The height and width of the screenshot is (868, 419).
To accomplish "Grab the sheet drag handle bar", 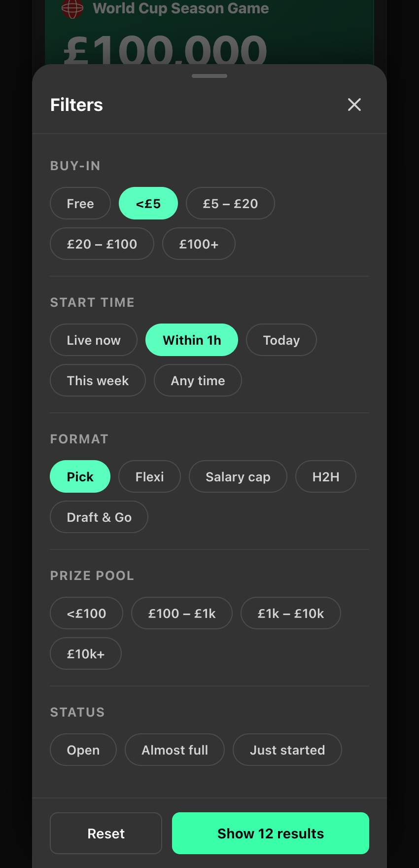I will pyautogui.click(x=209, y=76).
